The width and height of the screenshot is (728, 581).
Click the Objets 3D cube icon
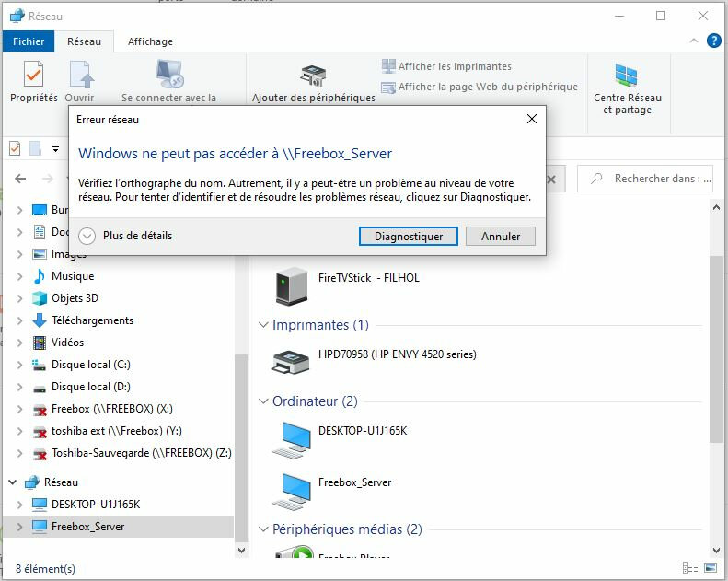pyautogui.click(x=39, y=298)
